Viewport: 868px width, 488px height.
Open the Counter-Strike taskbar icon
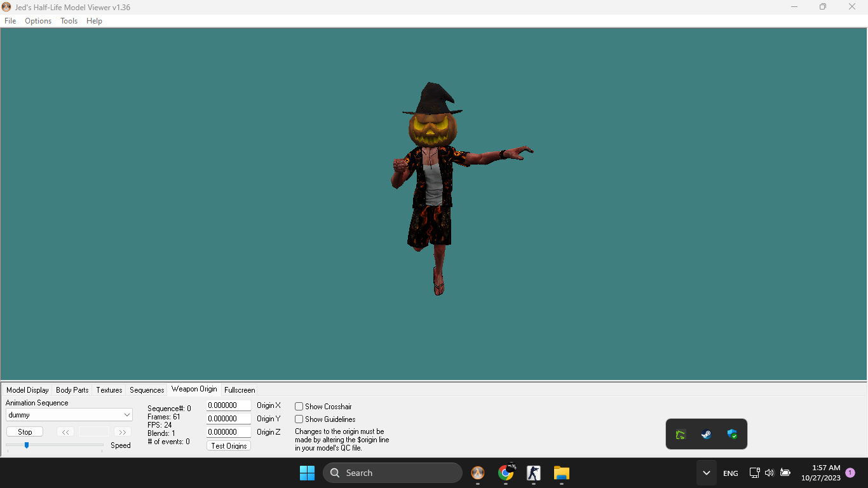pyautogui.click(x=534, y=473)
